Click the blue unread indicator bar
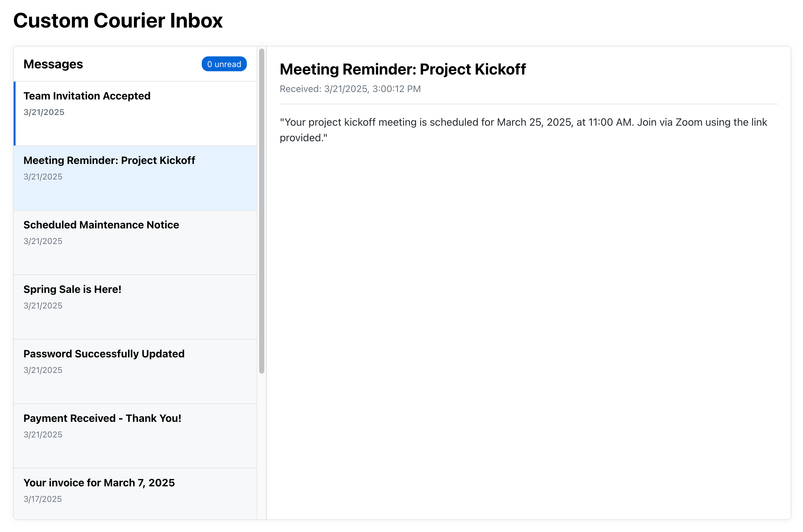803x532 pixels. 14,114
